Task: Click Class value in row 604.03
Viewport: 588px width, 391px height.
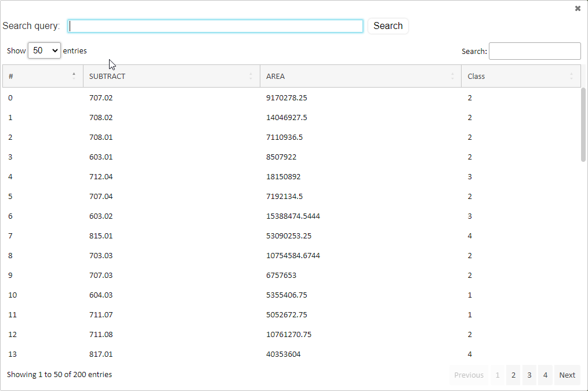Action: point(470,295)
